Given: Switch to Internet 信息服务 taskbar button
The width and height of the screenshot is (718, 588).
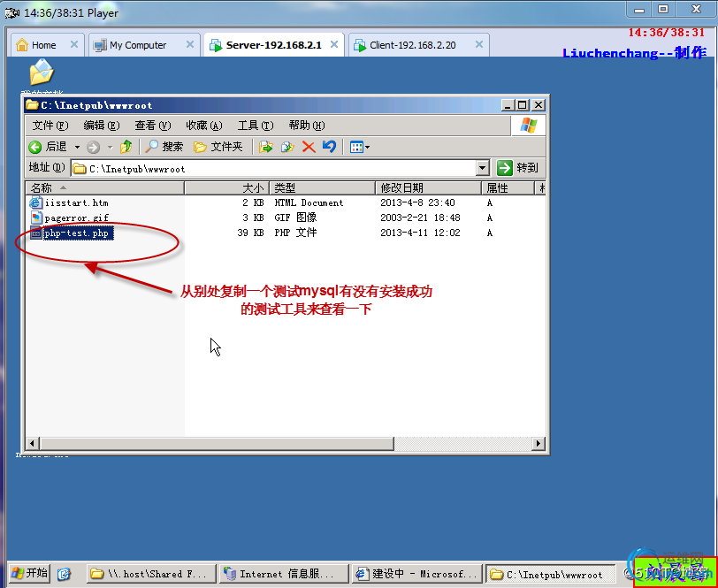Looking at the screenshot, I should pyautogui.click(x=284, y=573).
